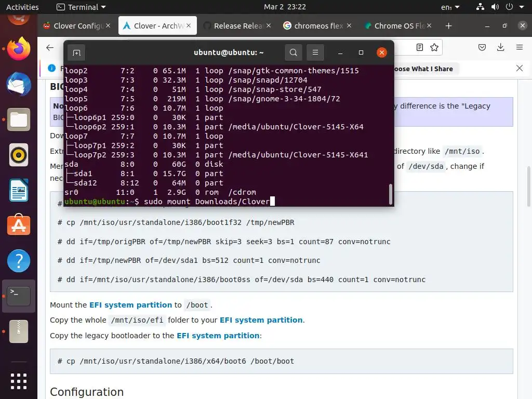Toggle Firefox reader view icon
532x399 pixels.
[x=420, y=47]
